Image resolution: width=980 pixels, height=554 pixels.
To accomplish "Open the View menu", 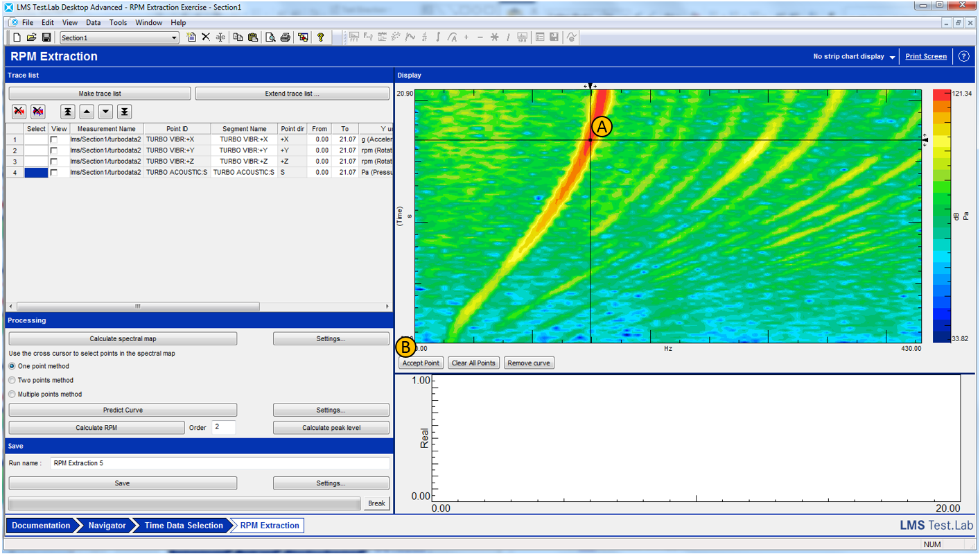I will [x=70, y=23].
